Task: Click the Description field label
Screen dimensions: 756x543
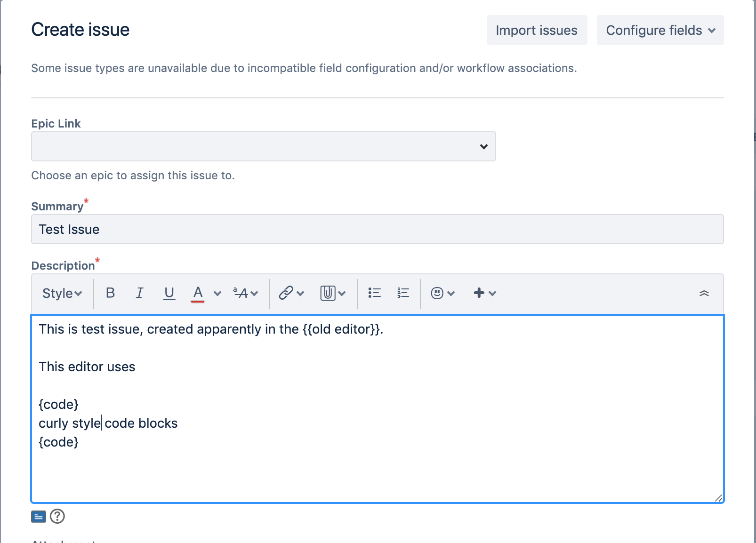Action: 63,266
